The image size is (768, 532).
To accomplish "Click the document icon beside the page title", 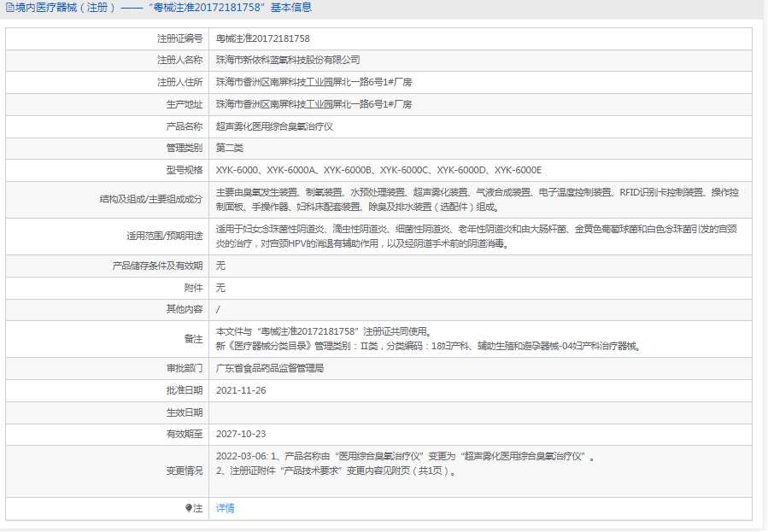I will 9,8.
